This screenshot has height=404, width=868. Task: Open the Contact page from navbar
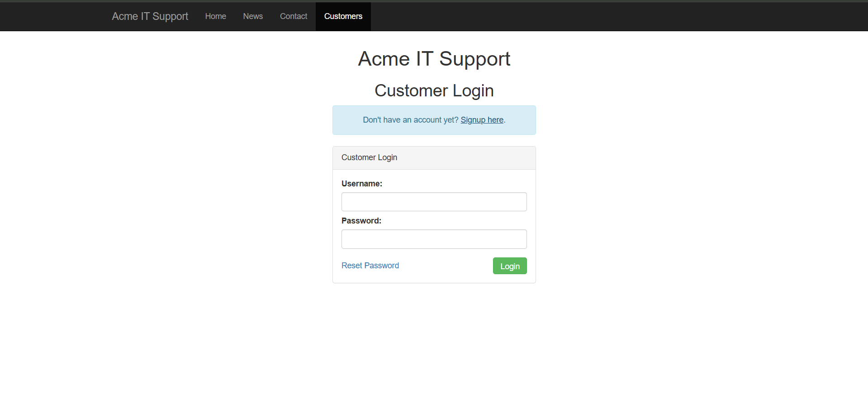pos(293,16)
